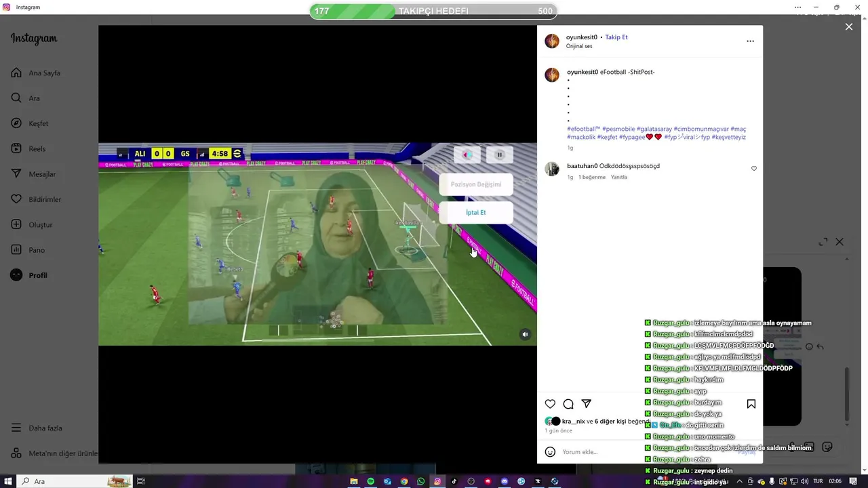Open the Windows Start menu
868x488 pixels.
(x=8, y=481)
